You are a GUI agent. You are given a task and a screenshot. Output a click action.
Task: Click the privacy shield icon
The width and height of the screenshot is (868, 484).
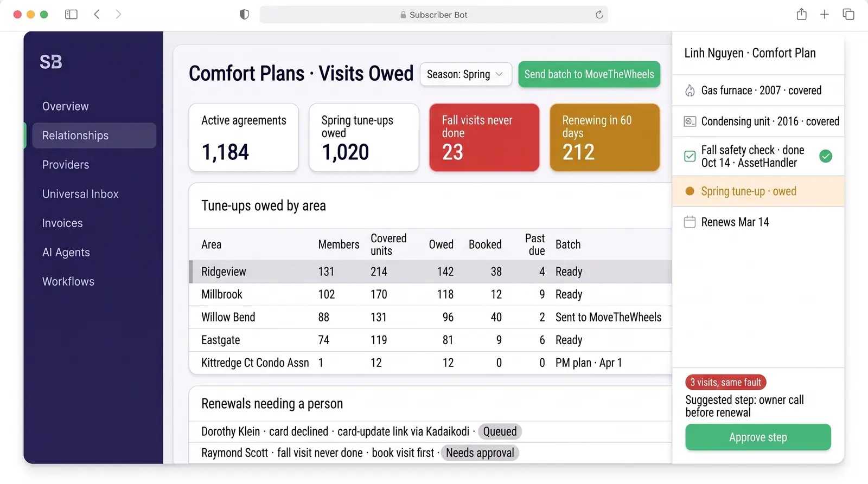[x=244, y=15]
